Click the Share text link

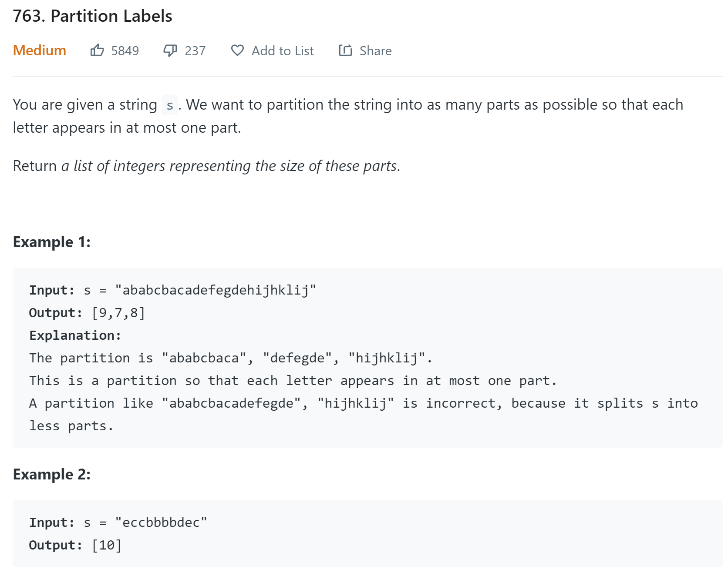pos(375,51)
